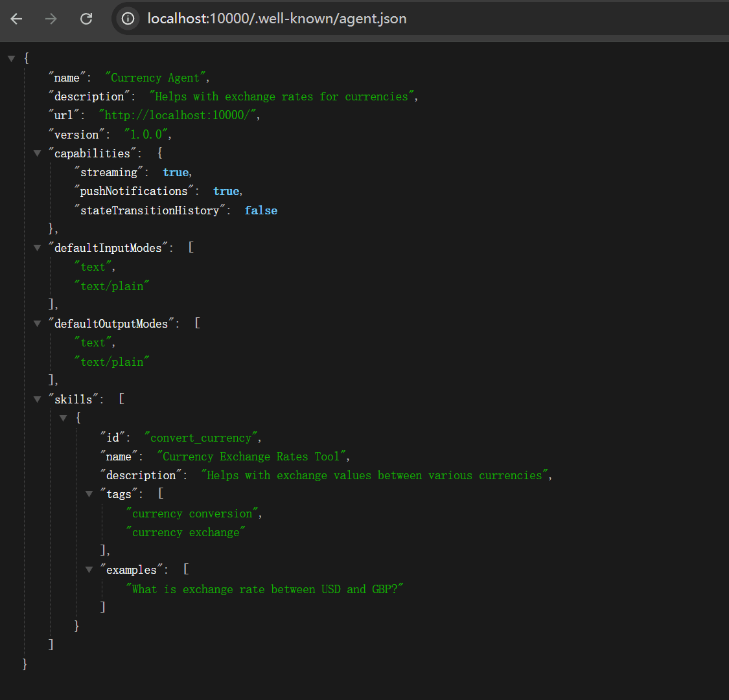
Task: Collapse the examples array
Action: point(89,570)
